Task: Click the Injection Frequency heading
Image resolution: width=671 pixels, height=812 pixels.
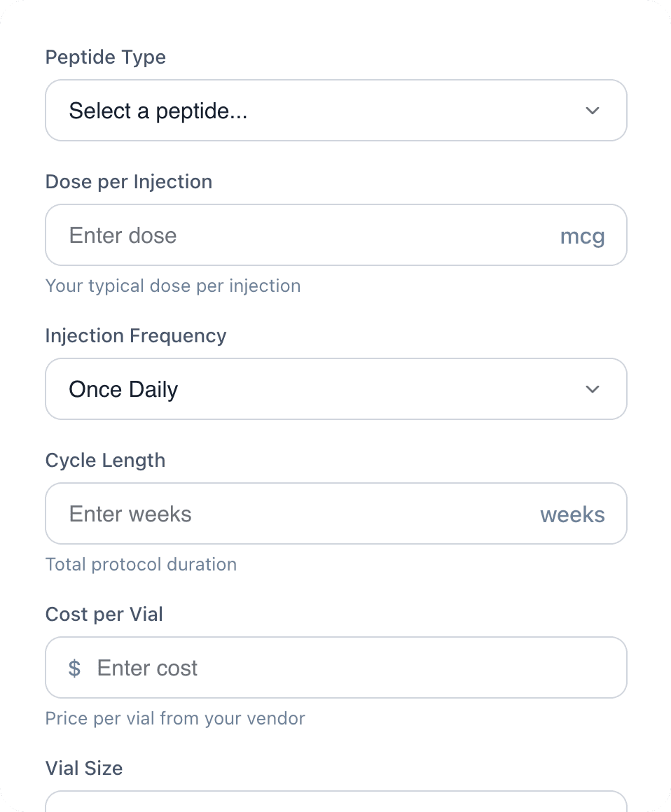Action: 135,336
